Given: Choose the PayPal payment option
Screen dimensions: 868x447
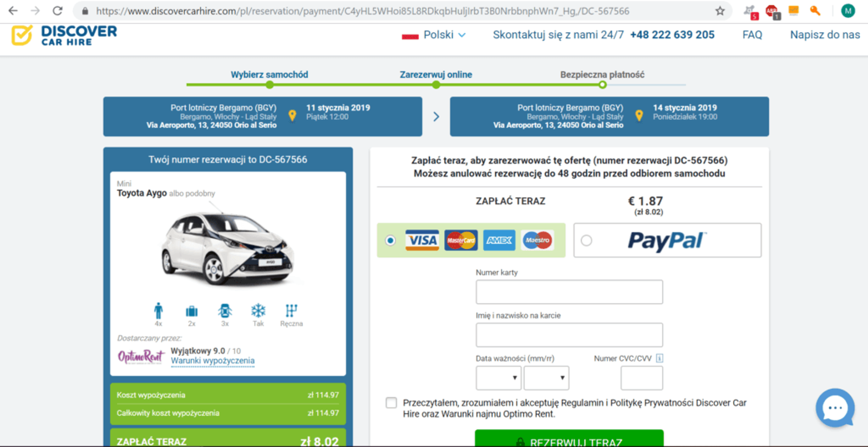Looking at the screenshot, I should click(x=586, y=240).
